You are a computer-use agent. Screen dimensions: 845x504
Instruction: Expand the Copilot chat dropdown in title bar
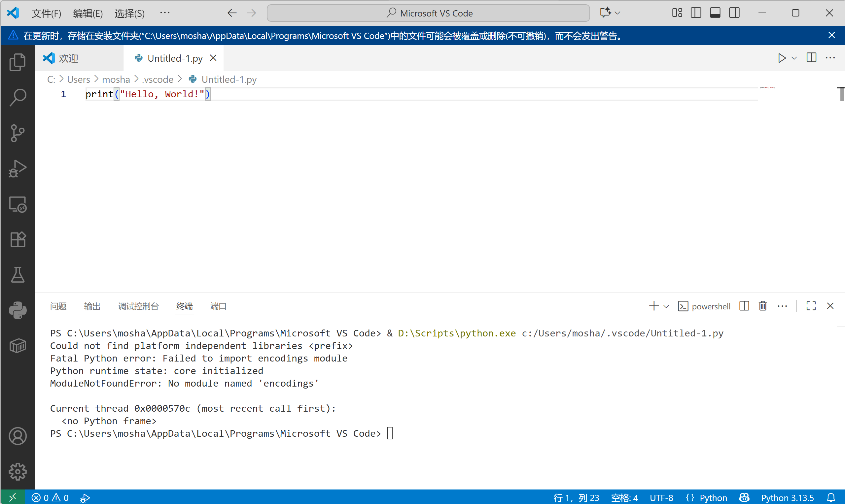(617, 13)
